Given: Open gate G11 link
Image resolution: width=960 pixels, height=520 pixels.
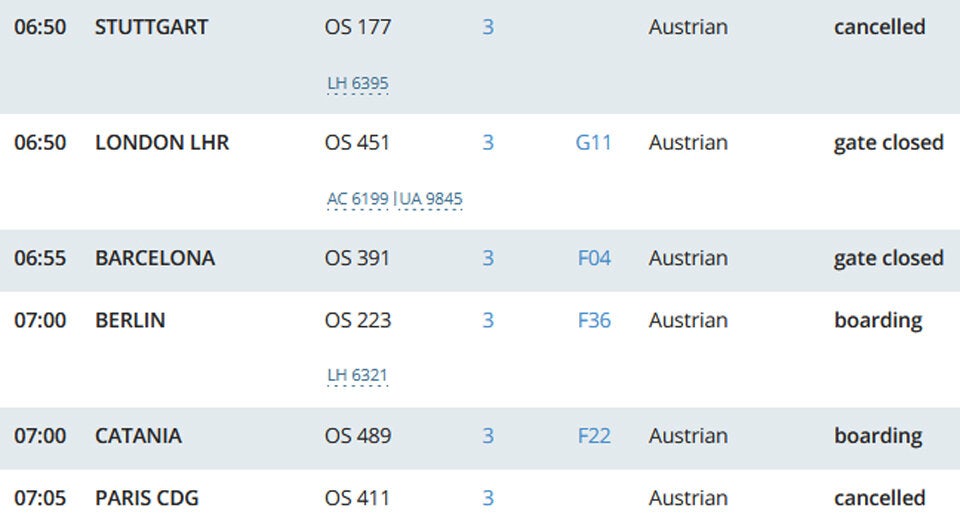Looking at the screenshot, I should [593, 143].
